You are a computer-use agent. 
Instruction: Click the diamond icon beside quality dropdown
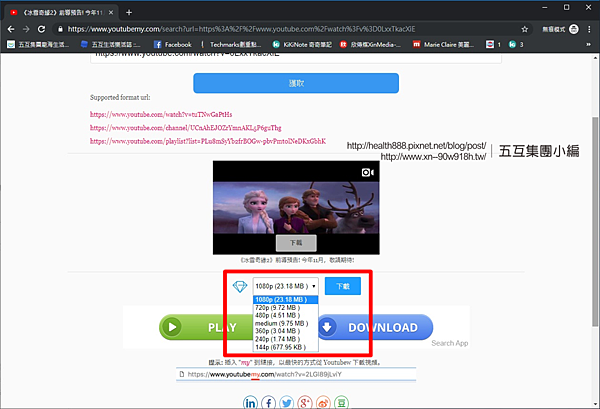240,286
